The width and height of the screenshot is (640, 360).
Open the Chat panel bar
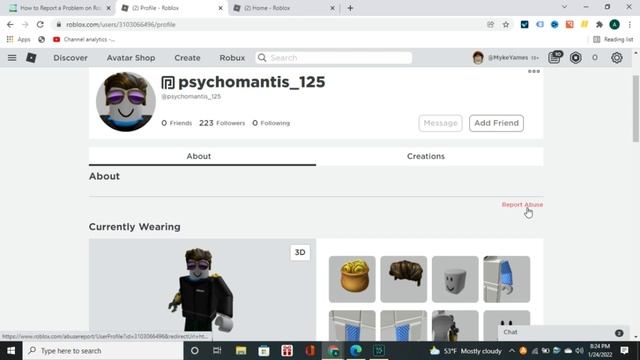pyautogui.click(x=563, y=333)
